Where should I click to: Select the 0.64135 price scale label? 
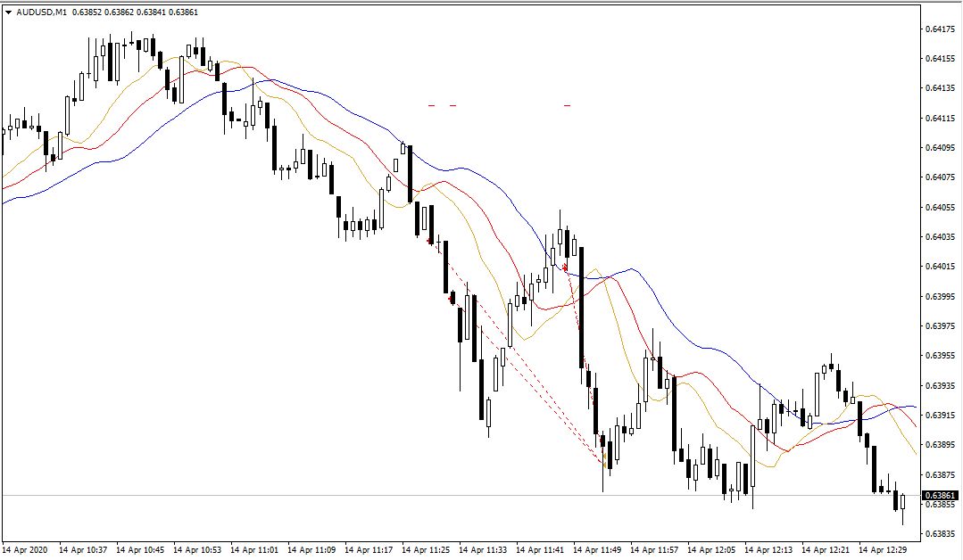pos(940,87)
